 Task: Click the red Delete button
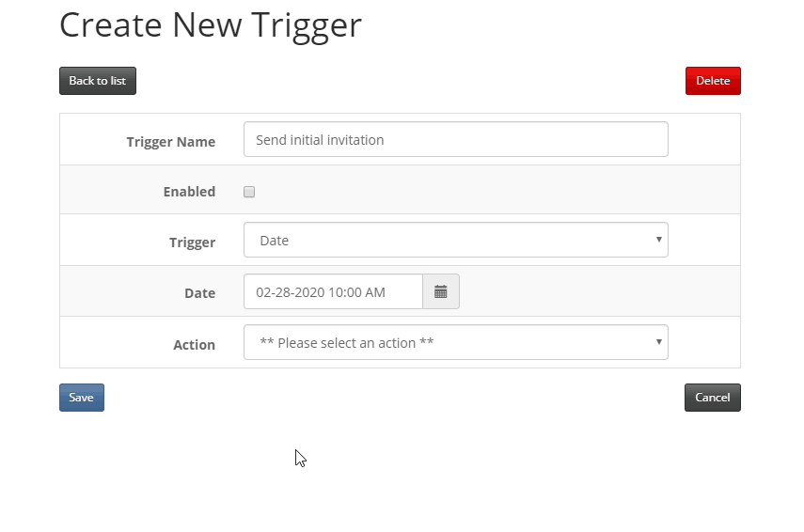(x=713, y=81)
